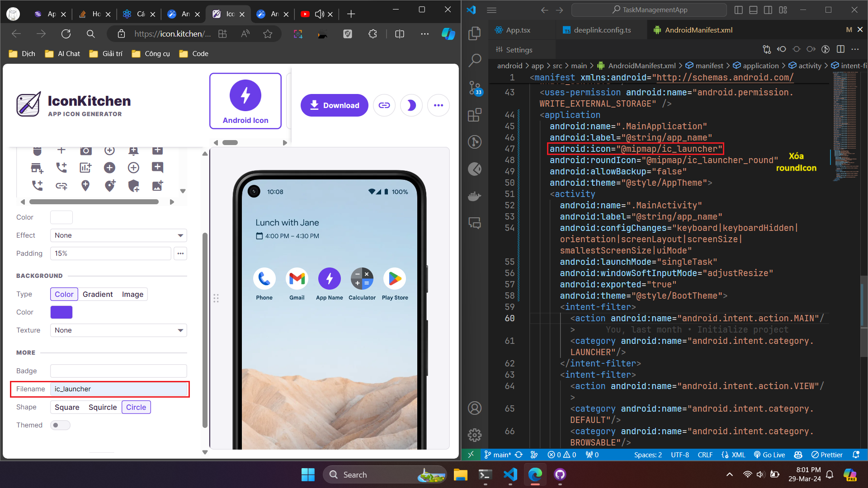Click the Padding 15% input field
Viewport: 868px width, 488px height.
coord(111,253)
